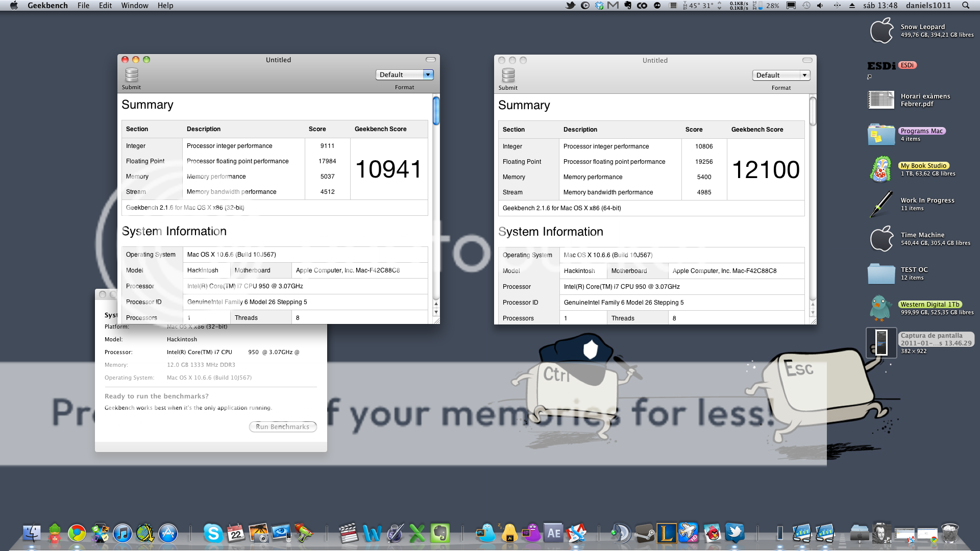Click scroll down arrow in right window scrollbar

pos(813,312)
